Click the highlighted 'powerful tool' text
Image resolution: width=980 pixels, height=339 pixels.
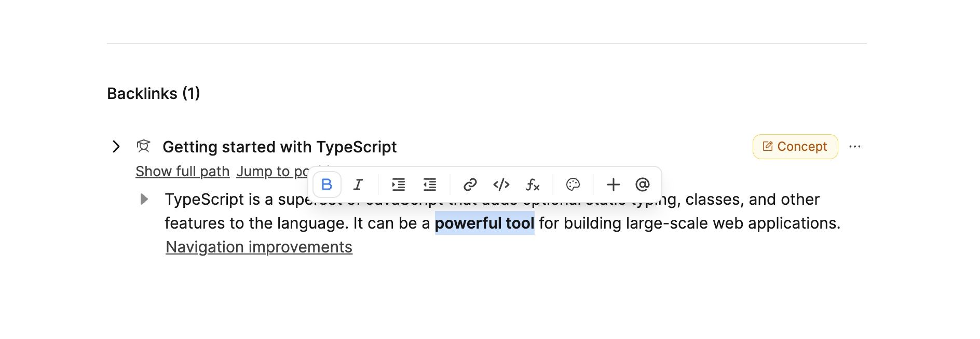pos(484,223)
